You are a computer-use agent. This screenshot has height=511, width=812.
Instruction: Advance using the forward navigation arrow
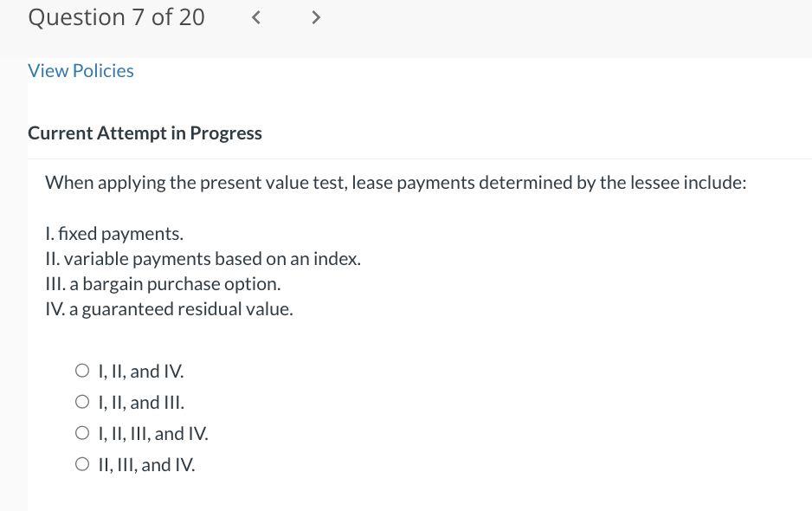316,16
